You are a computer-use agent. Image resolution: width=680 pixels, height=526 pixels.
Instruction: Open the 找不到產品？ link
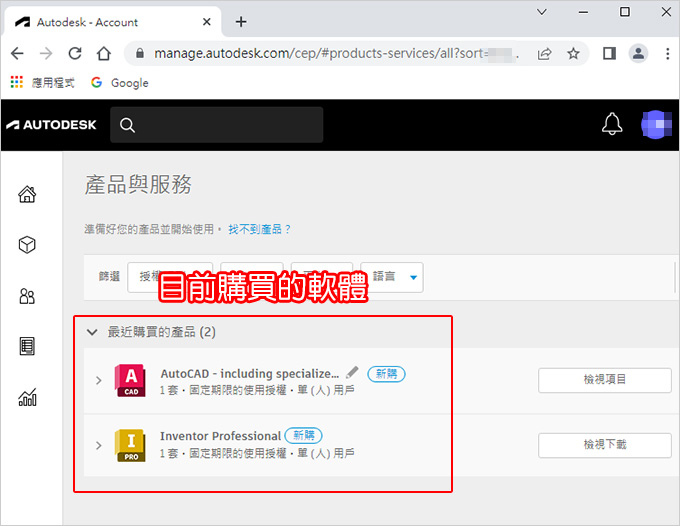[259, 229]
